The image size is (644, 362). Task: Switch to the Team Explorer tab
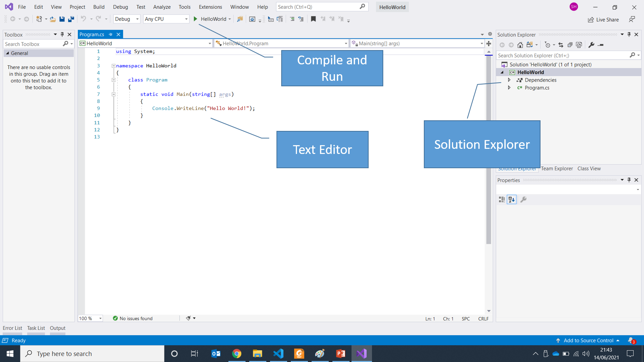coord(557,169)
